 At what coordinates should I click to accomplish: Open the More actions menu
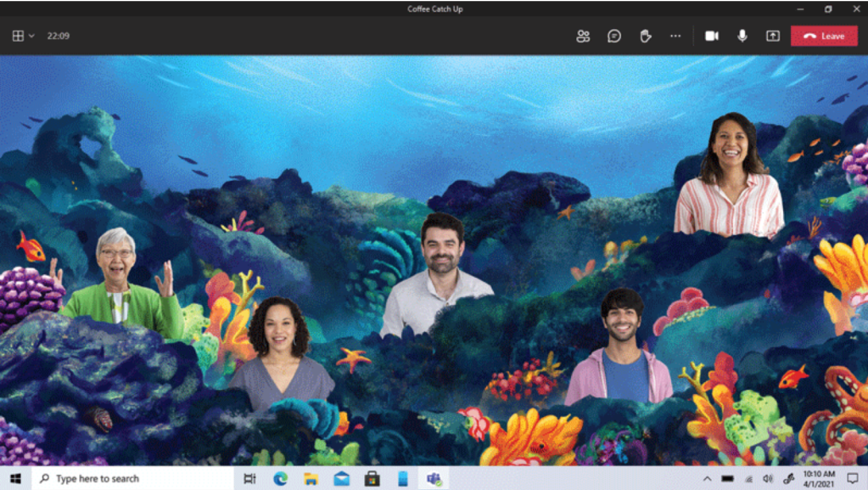[x=675, y=36]
